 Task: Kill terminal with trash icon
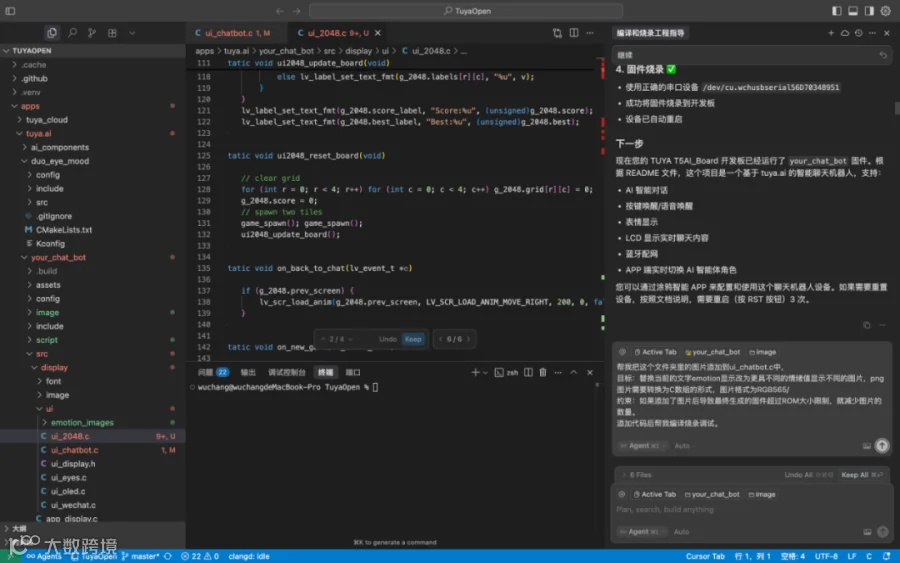543,372
